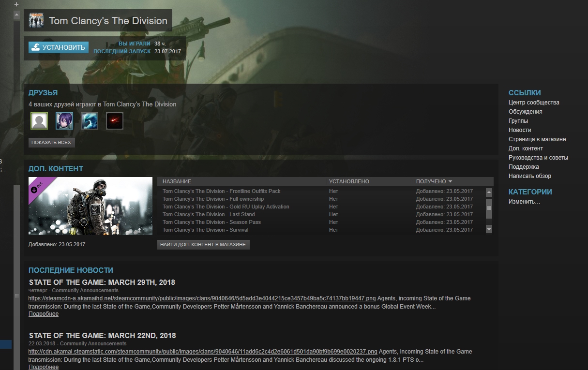Open Доп. контент sidebar link
This screenshot has height=370, width=588.
[x=526, y=148]
